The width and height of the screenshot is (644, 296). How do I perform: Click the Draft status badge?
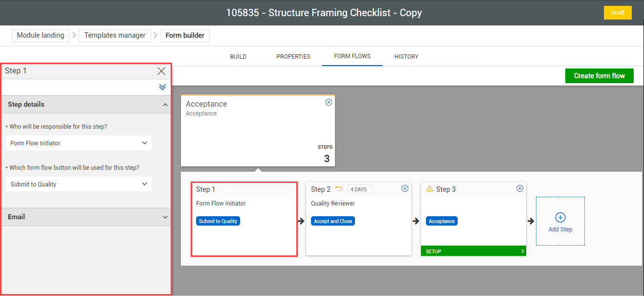tap(617, 13)
